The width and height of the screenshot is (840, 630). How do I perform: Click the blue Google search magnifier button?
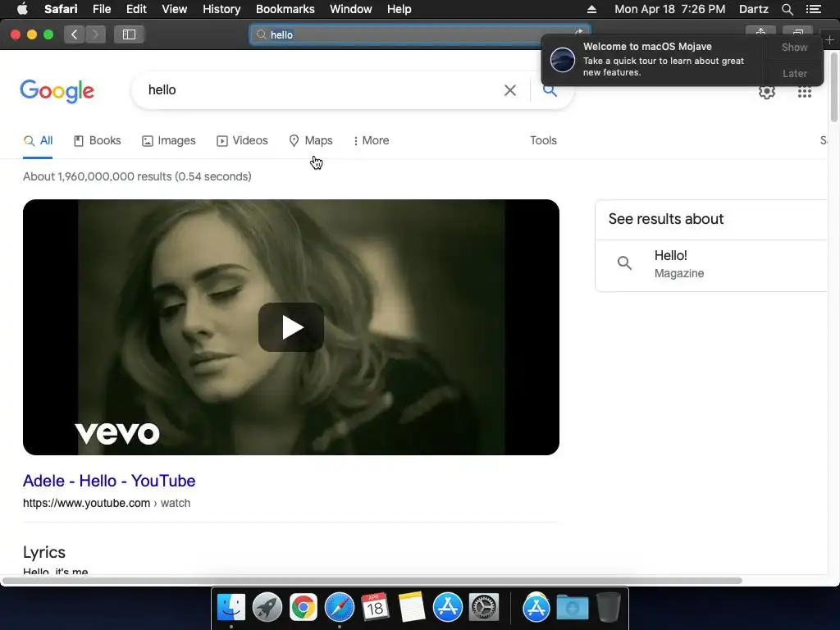(550, 90)
